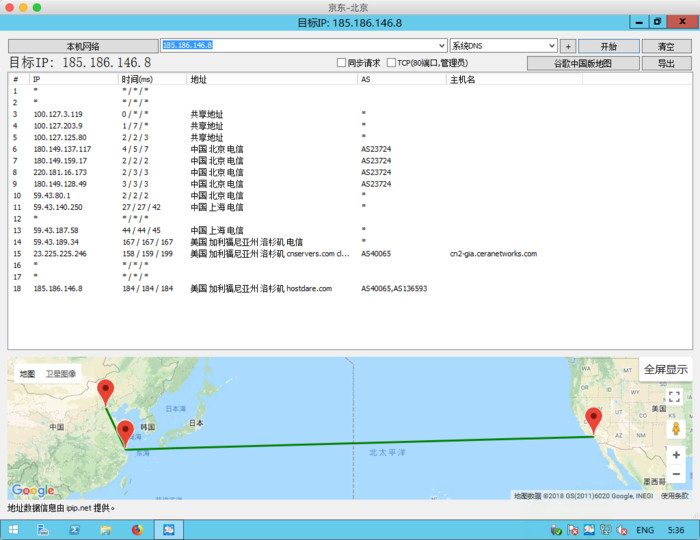
Task: Open the 使用条款 map link
Action: click(x=675, y=496)
